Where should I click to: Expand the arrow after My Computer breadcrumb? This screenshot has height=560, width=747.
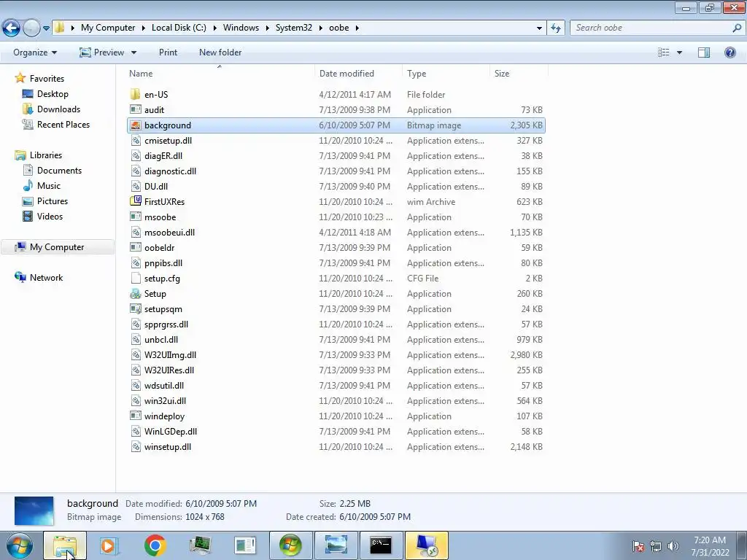[143, 28]
